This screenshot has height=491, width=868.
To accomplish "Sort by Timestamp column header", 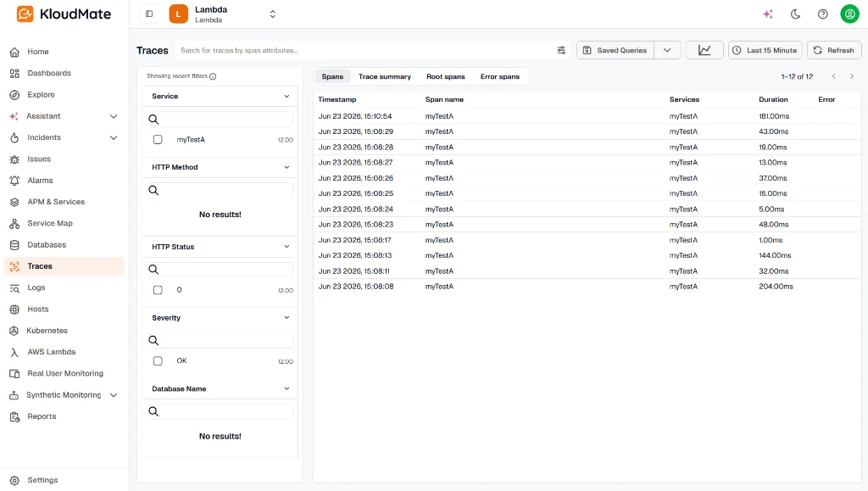I will tap(337, 99).
